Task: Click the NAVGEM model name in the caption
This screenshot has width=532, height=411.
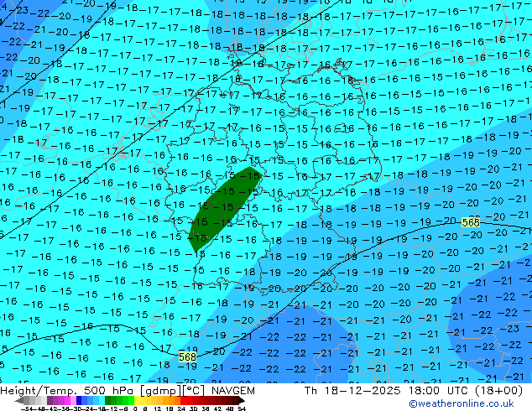Action: click(233, 391)
